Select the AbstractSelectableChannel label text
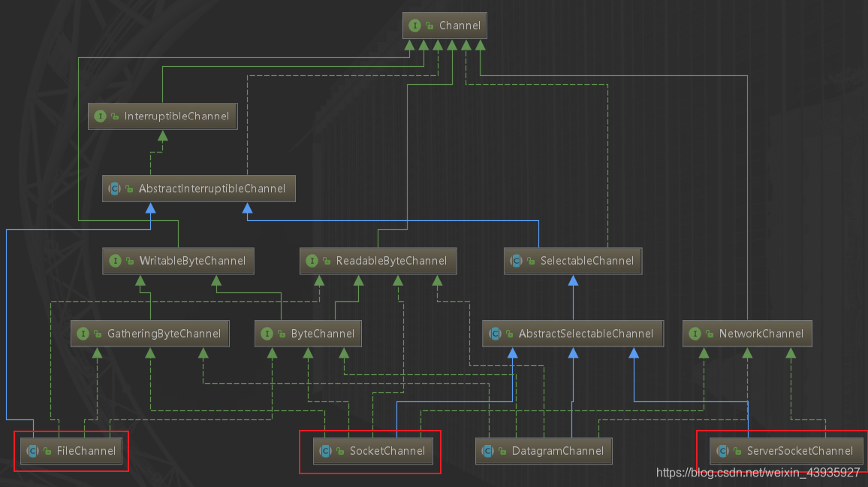Image resolution: width=868 pixels, height=487 pixels. pyautogui.click(x=586, y=334)
